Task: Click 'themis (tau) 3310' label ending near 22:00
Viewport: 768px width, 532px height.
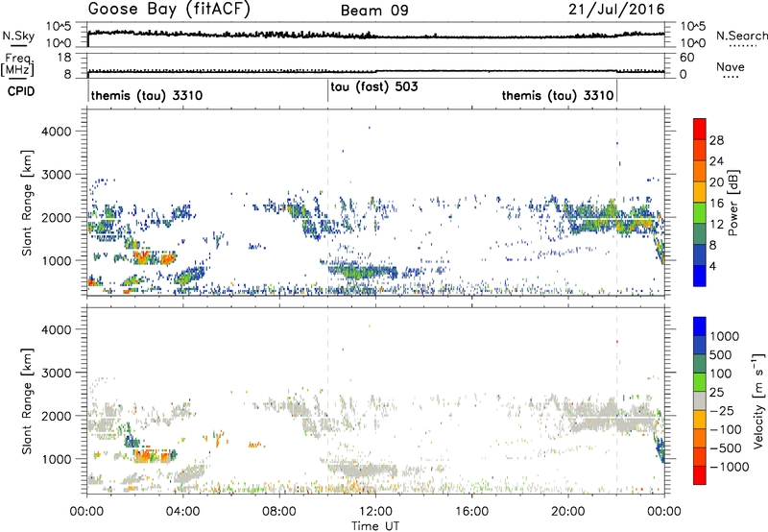Action: click(558, 95)
